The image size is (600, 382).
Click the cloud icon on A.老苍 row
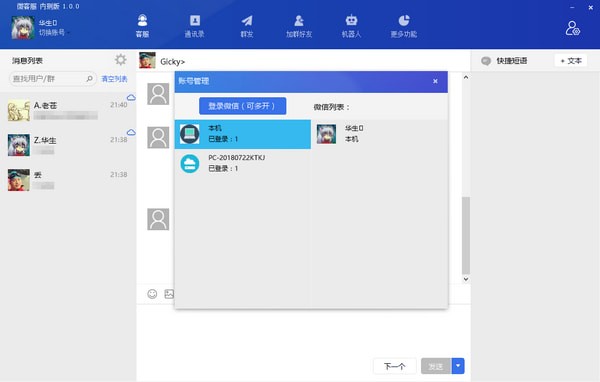click(131, 98)
